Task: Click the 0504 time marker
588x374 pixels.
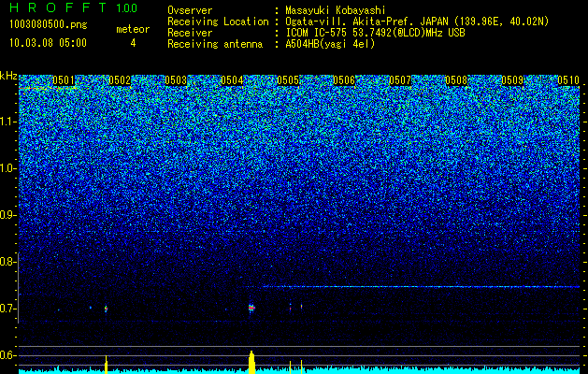Action: (x=232, y=80)
